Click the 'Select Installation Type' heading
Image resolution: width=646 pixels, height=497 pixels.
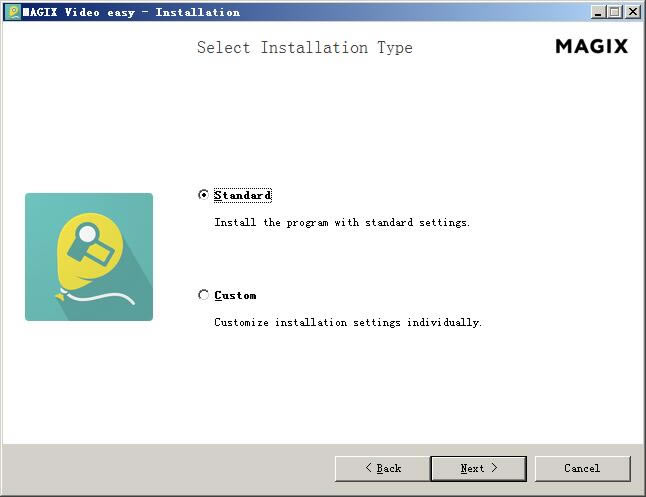tap(305, 48)
